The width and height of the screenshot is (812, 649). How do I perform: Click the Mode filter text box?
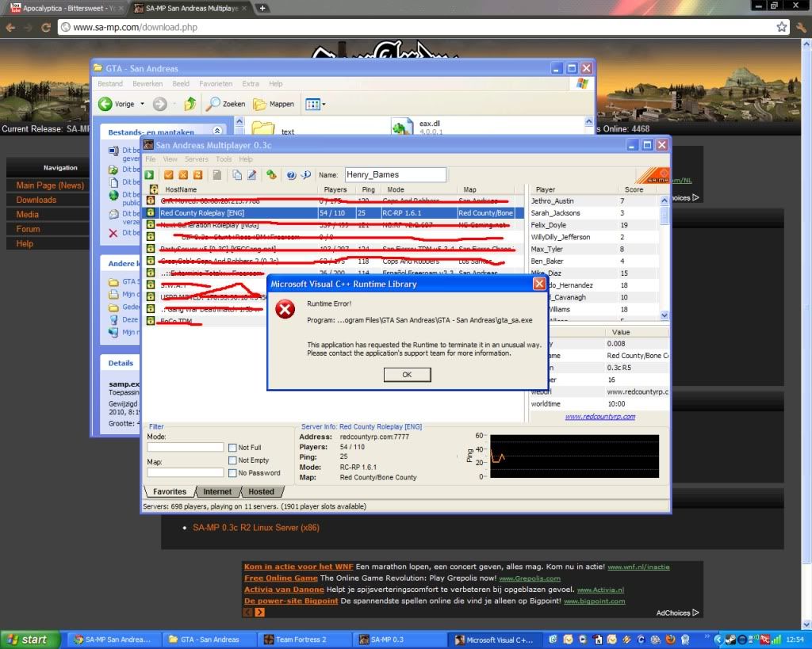(186, 447)
